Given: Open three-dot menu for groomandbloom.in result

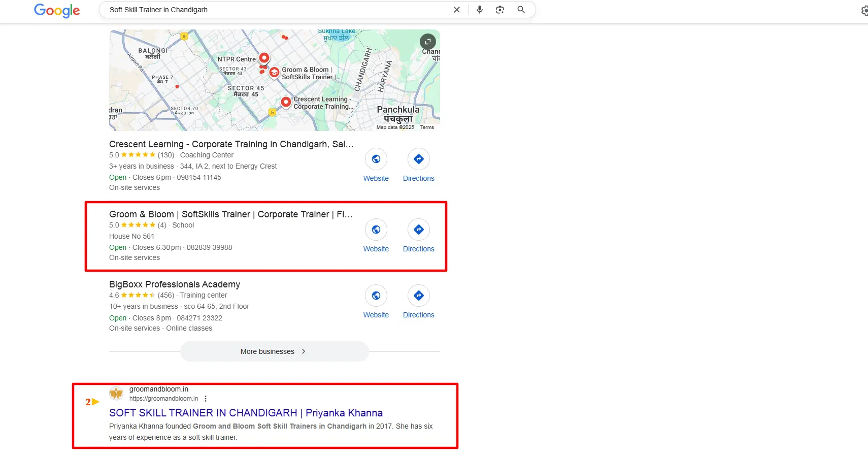Looking at the screenshot, I should pyautogui.click(x=206, y=399).
